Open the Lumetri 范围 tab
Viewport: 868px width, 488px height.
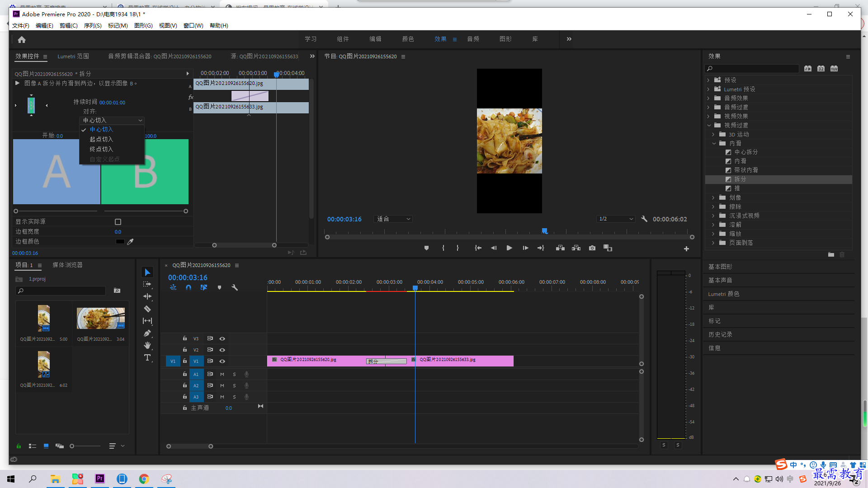click(x=73, y=56)
